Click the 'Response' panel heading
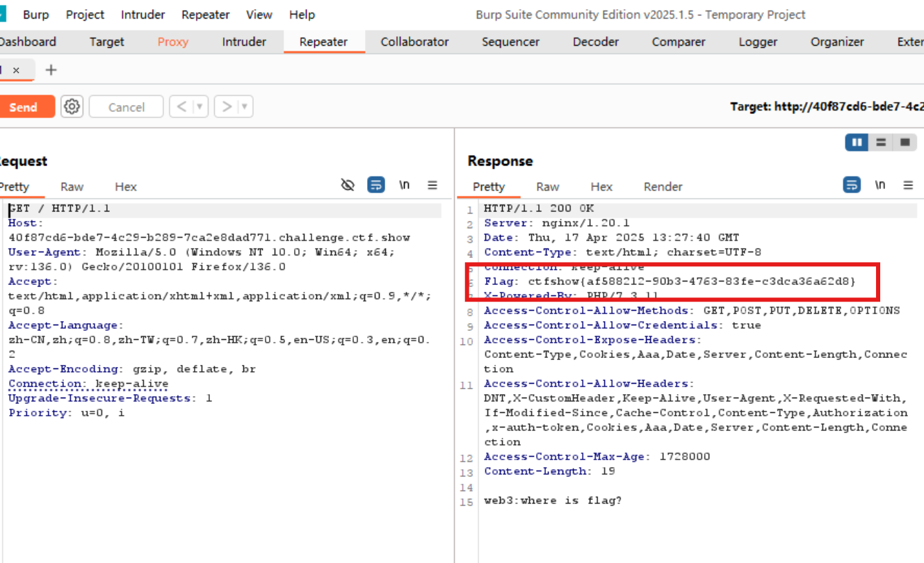Screen dimensions: 924x563 500,161
